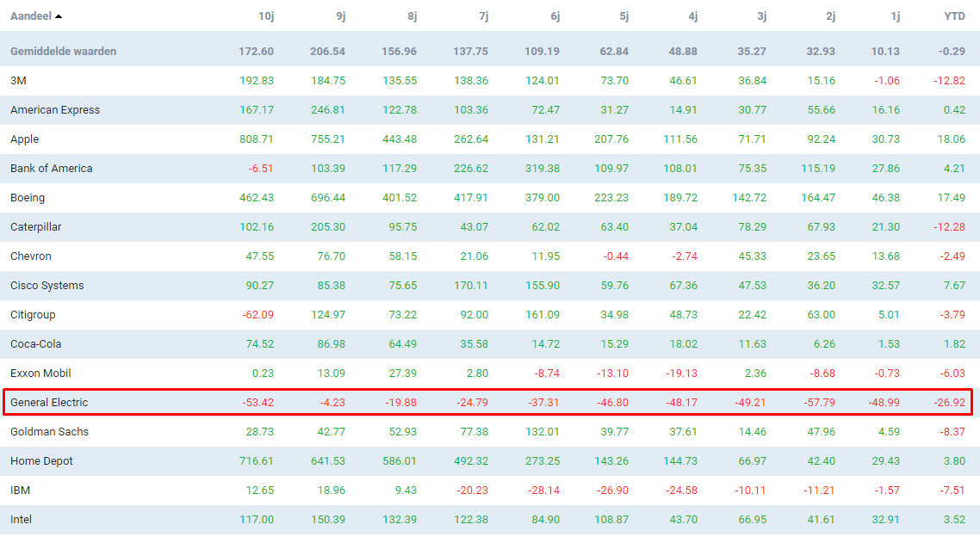Open the Exxon Mobil stock row
Screen dimensions: 980x537
coord(490,373)
